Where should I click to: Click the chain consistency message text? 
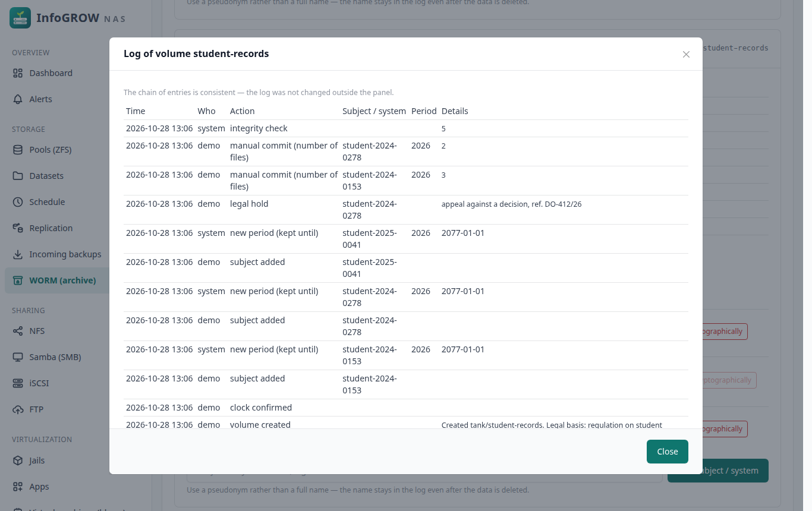259,92
